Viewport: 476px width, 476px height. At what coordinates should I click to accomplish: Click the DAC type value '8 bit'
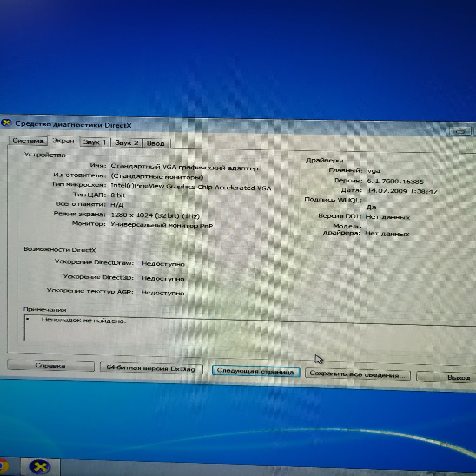[x=118, y=195]
